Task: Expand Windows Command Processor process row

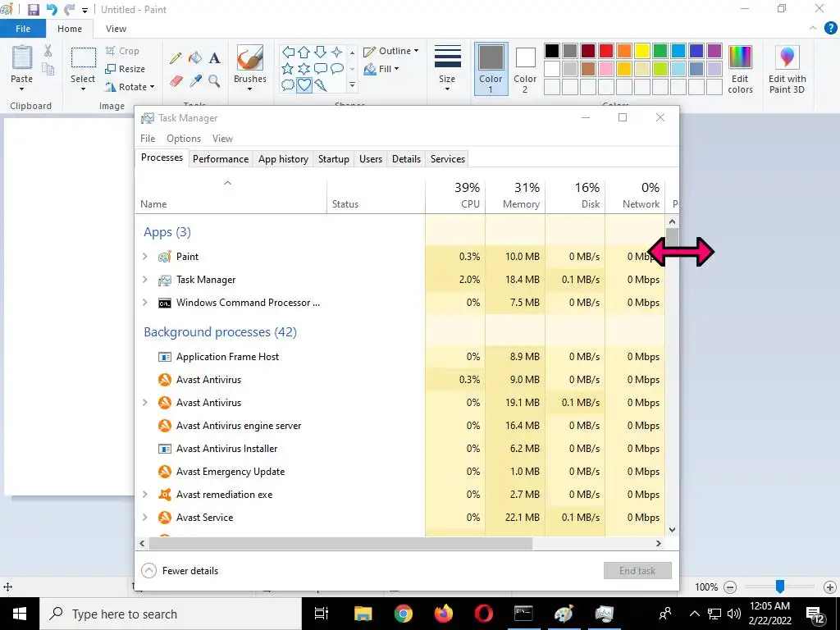Action: point(144,303)
